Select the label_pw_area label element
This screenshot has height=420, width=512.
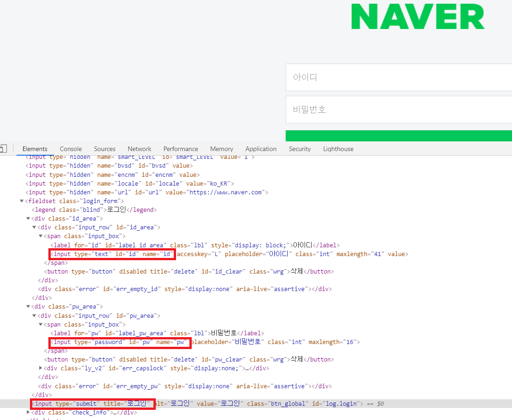pos(157,333)
